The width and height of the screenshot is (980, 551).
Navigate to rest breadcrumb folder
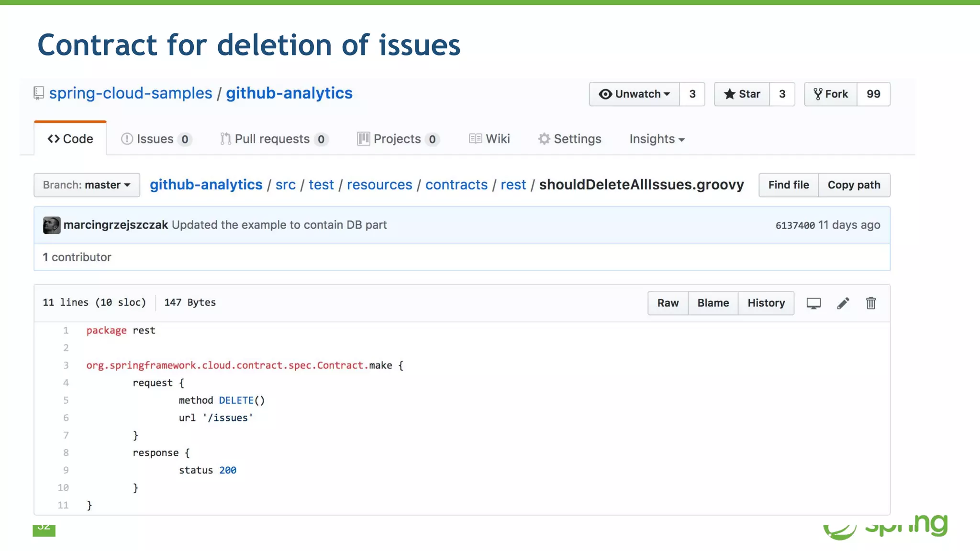pyautogui.click(x=513, y=185)
